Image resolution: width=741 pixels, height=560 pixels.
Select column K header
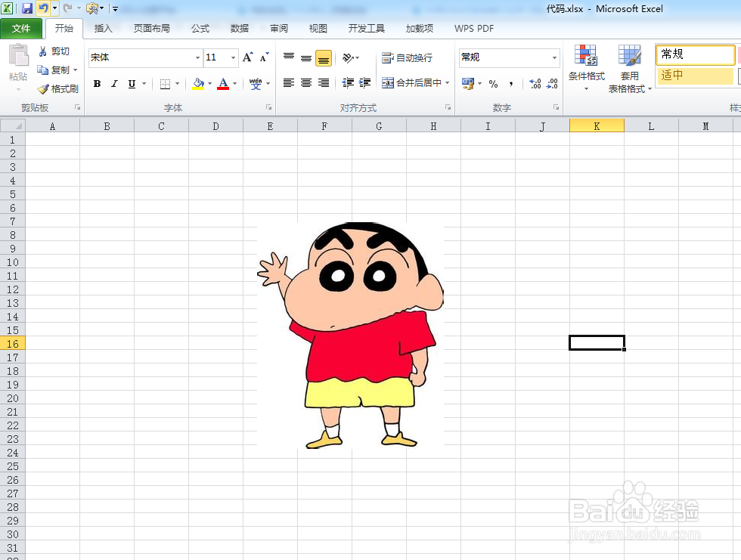(x=597, y=125)
